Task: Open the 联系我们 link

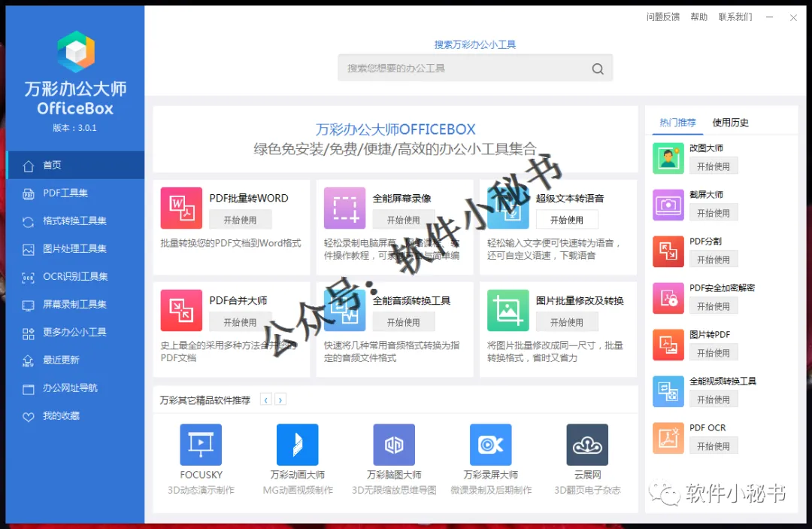Action: pyautogui.click(x=735, y=17)
